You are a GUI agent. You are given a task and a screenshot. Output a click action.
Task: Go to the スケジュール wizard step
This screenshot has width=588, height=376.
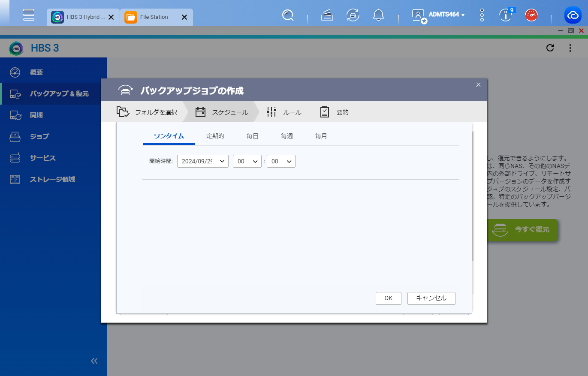point(222,112)
